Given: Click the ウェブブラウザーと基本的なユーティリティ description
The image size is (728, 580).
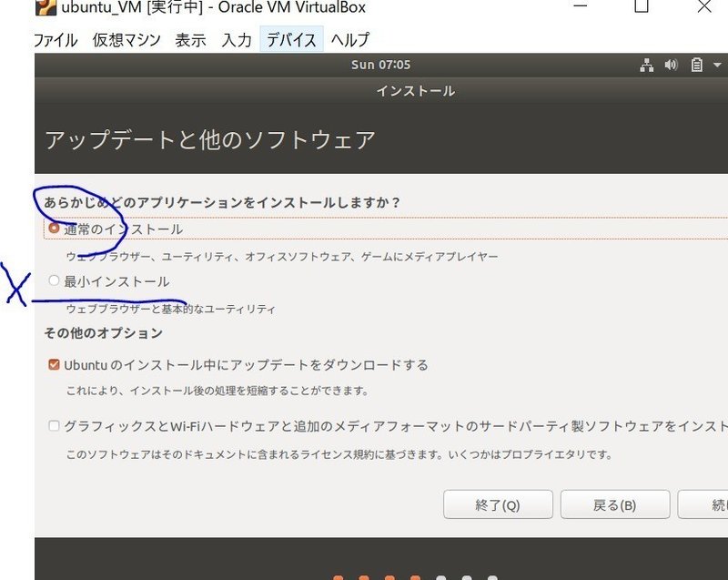Looking at the screenshot, I should click(170, 309).
